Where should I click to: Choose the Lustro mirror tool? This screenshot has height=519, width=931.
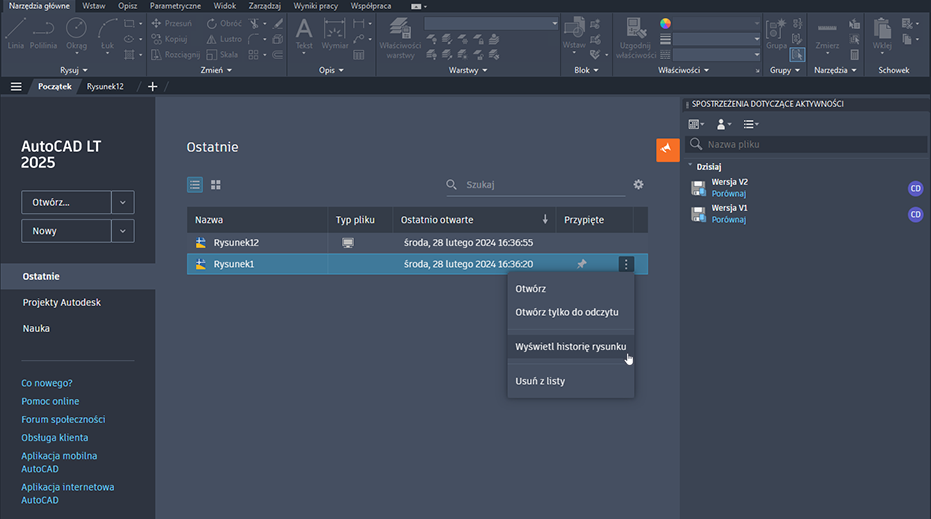pos(224,39)
